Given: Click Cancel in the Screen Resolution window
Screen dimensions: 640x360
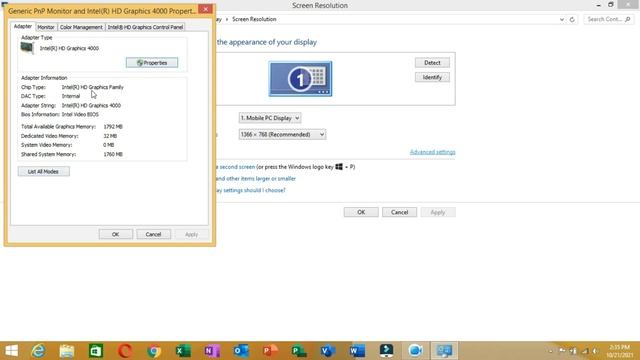Looking at the screenshot, I should 400,212.
